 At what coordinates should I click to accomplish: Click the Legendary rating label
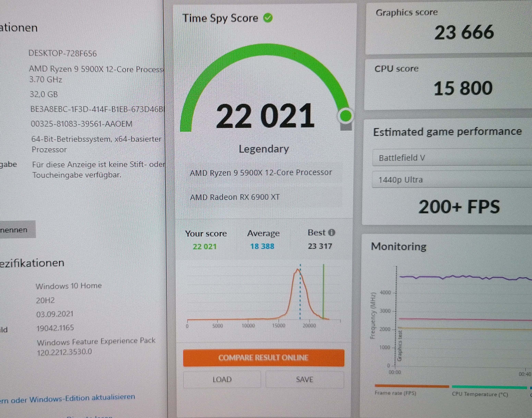tap(264, 149)
